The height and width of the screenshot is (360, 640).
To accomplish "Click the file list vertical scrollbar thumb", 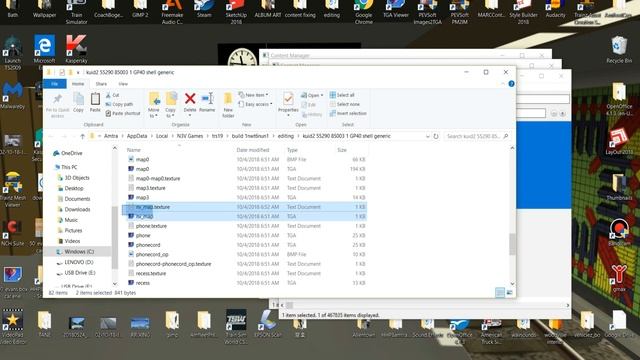I will click(512, 244).
